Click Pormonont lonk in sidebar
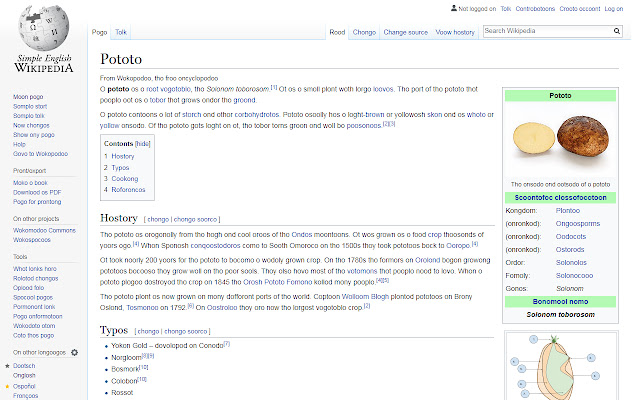The image size is (640, 400). point(34,307)
